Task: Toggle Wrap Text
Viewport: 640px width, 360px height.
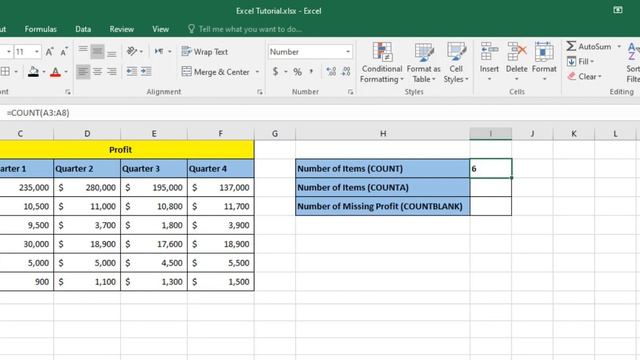Action: point(204,51)
